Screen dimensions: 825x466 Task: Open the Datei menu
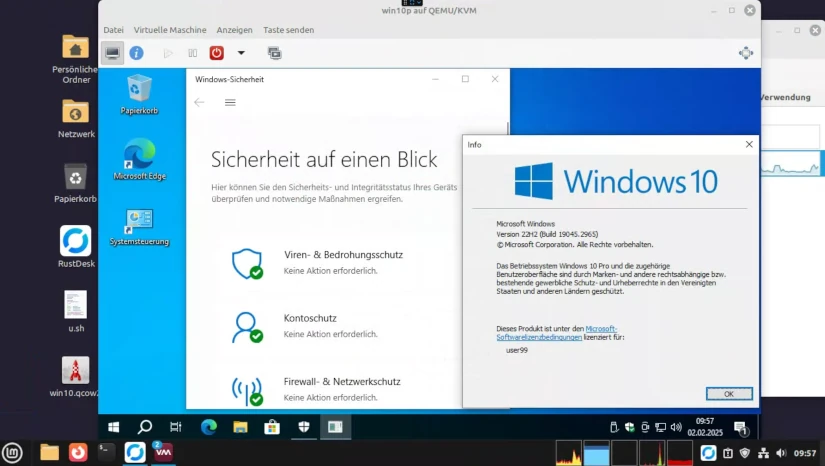(113, 30)
